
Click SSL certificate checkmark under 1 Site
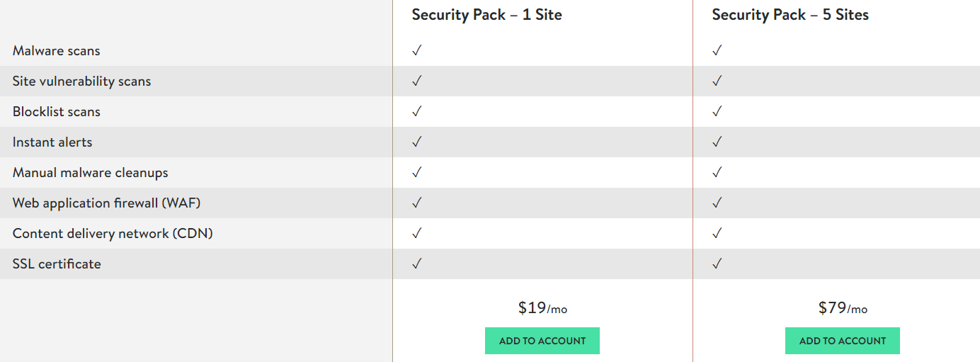click(417, 264)
